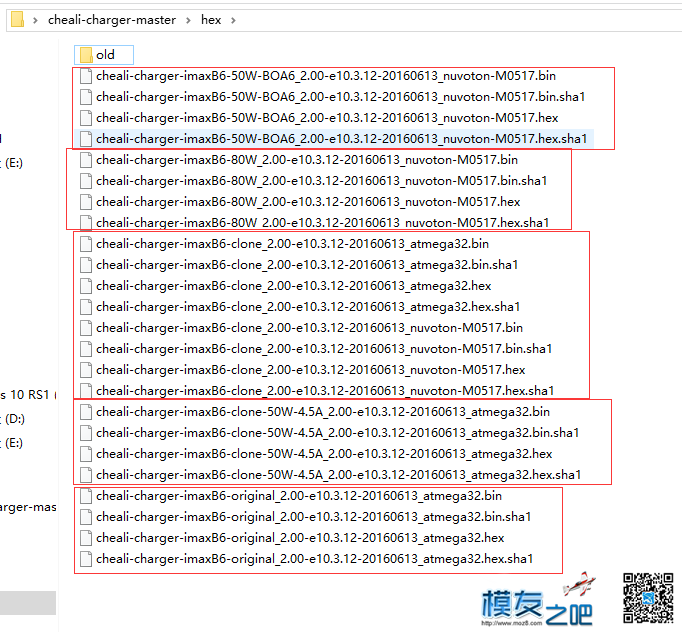Select imaxB6-50W-BOA6 nuvoton-M0517.bin.sha1 file
682x632 pixels.
pyautogui.click(x=333, y=97)
